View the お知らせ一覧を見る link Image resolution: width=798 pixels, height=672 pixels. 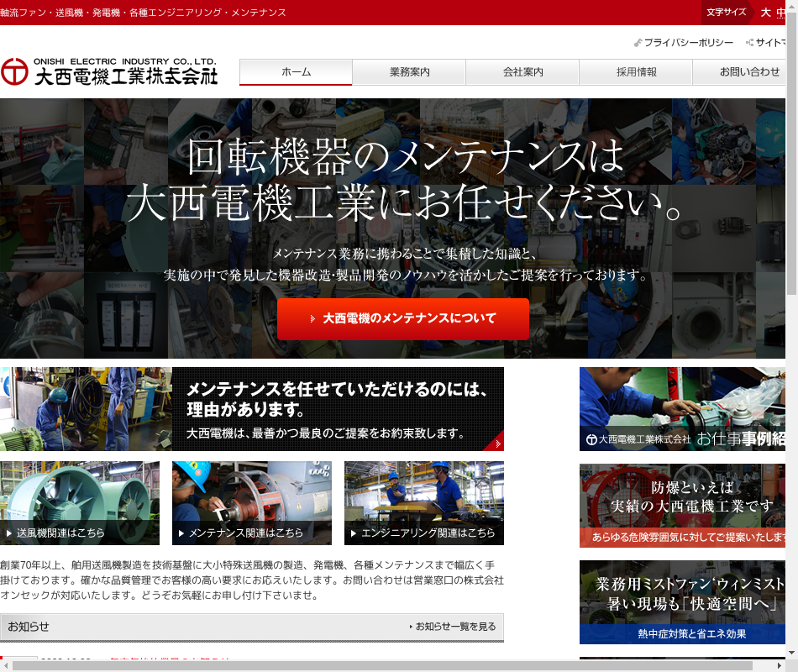click(455, 627)
